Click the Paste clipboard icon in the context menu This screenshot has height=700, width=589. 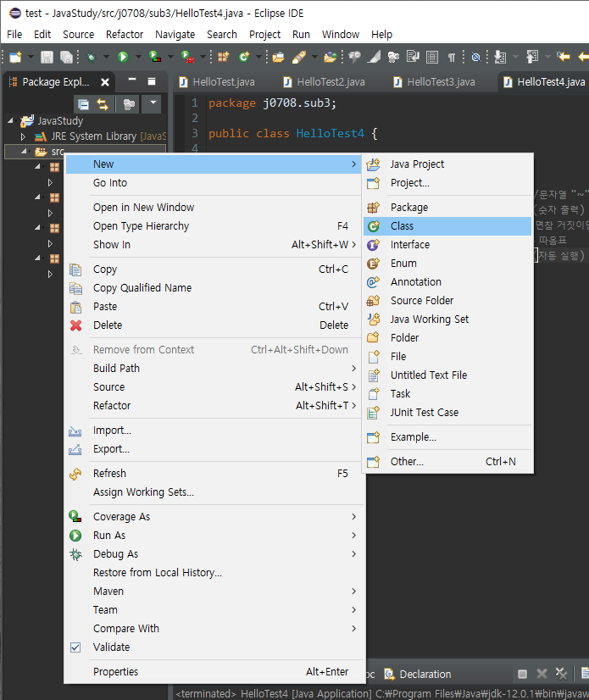click(x=76, y=307)
